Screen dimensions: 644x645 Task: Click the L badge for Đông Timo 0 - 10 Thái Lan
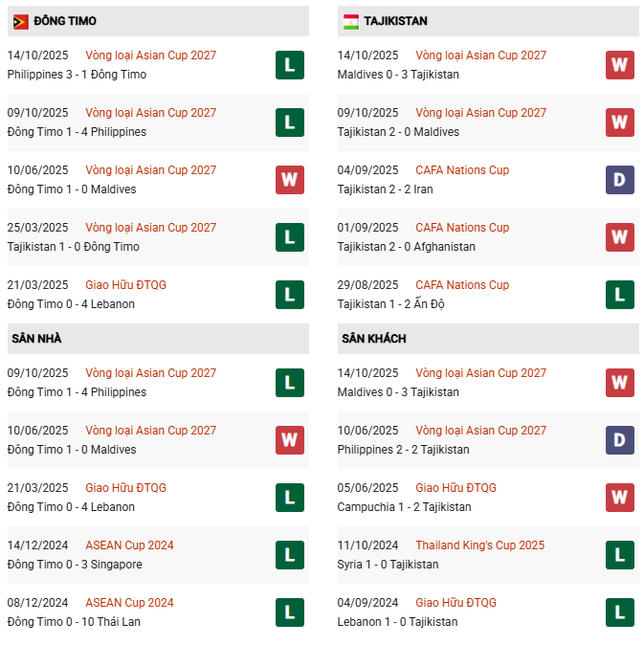(x=290, y=612)
